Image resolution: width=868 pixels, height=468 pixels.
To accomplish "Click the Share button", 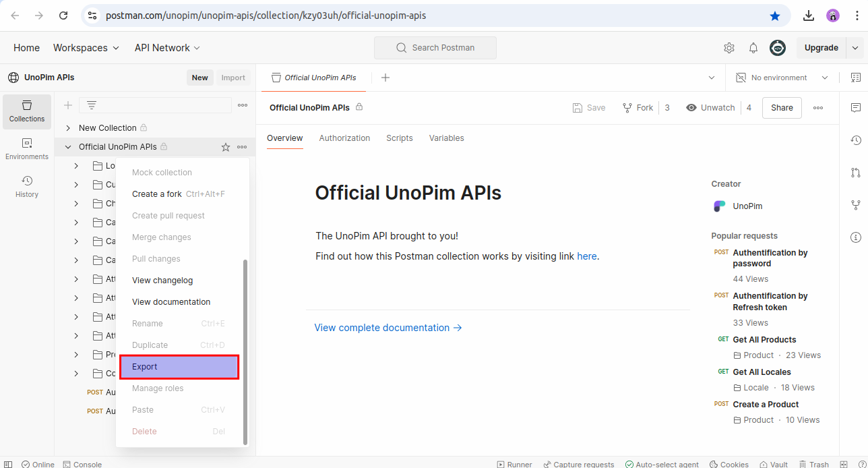I will [782, 108].
